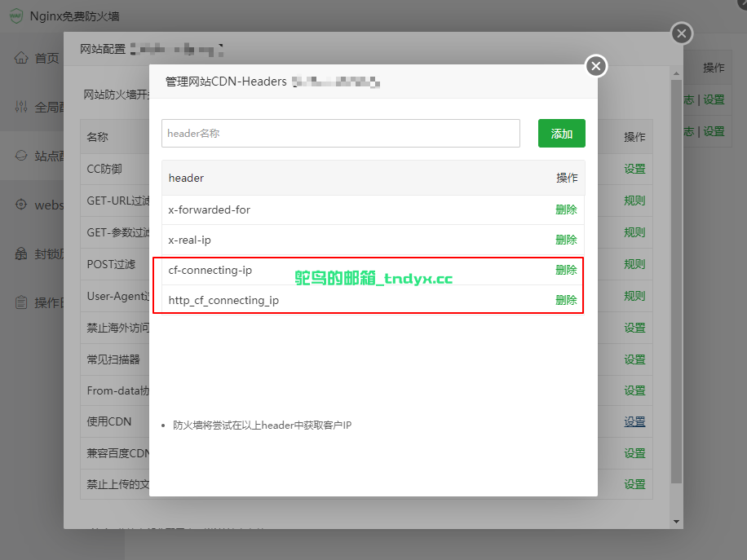The height and width of the screenshot is (560, 747).
Task: Open 设置 for CC防御
Action: point(634,170)
